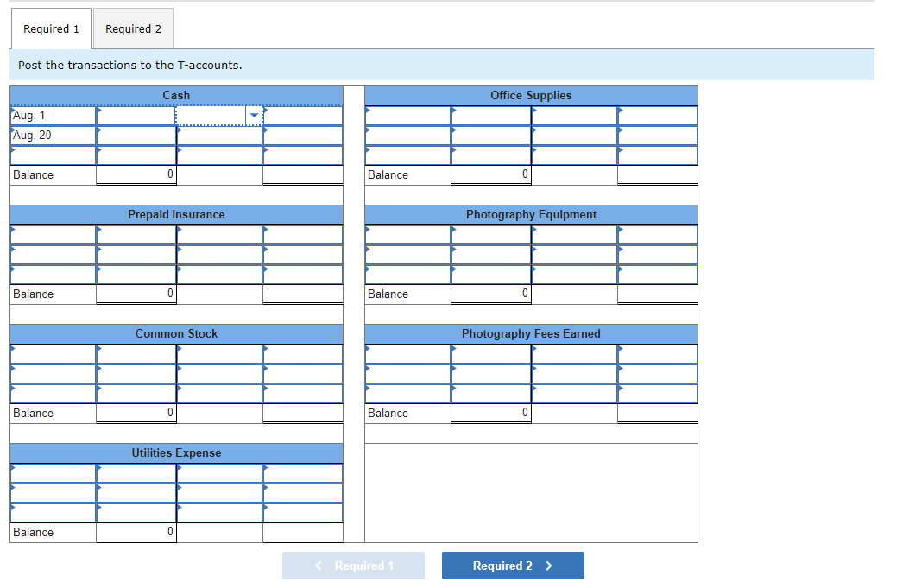Click first credit date cell in Photography Fees Earned
909x588 pixels.
coord(575,354)
